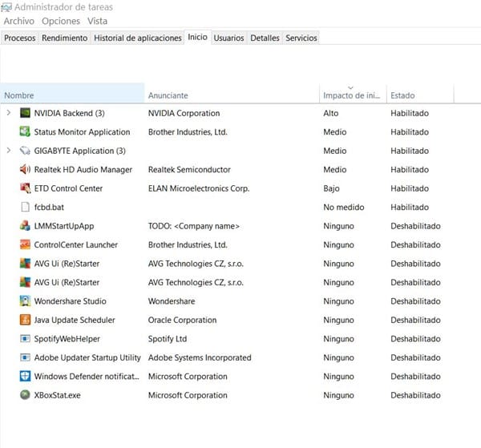Image resolution: width=481 pixels, height=448 pixels.
Task: Click the Wondershare Studio icon
Action: click(x=25, y=301)
